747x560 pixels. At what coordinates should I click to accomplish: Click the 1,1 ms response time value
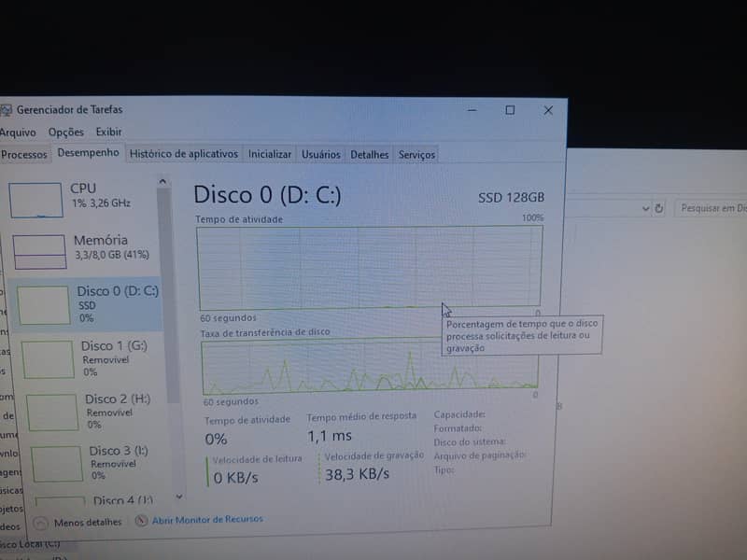(x=330, y=436)
